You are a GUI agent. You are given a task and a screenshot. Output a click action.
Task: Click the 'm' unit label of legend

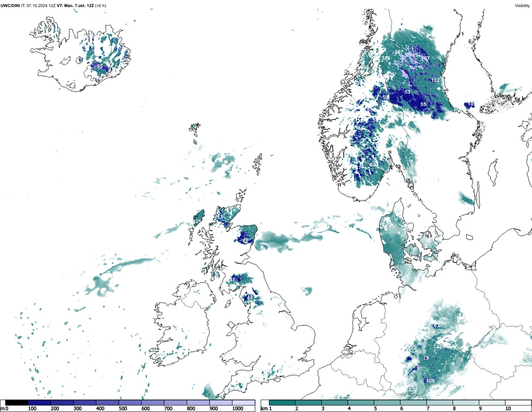(2, 409)
